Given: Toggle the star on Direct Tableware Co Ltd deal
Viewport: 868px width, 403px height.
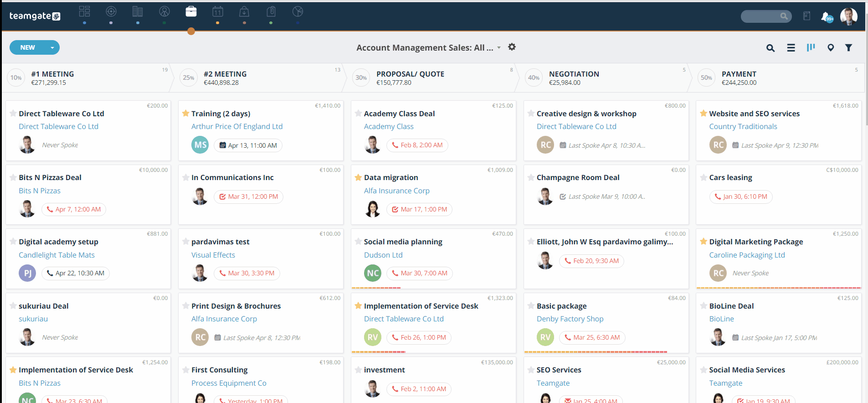Looking at the screenshot, I should pyautogui.click(x=13, y=113).
